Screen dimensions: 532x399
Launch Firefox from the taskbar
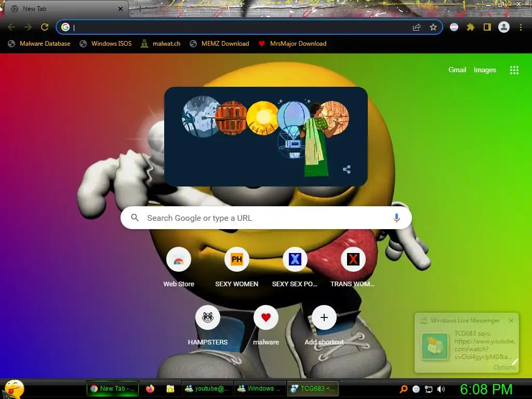(x=150, y=389)
